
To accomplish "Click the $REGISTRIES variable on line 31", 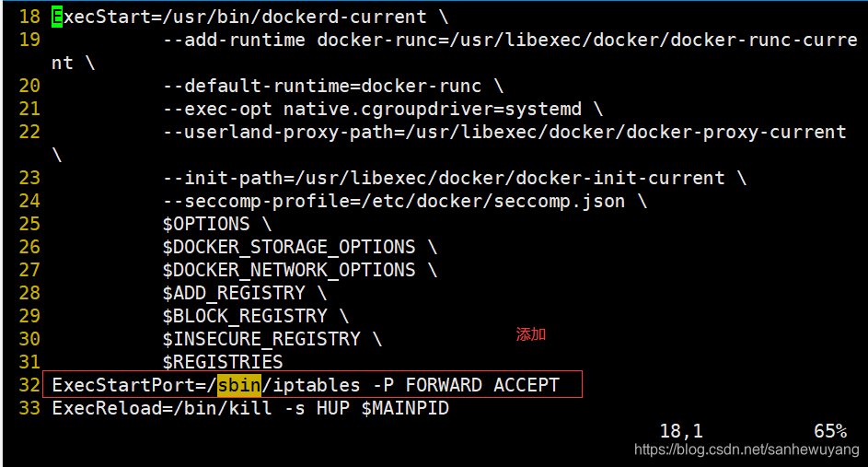I will click(223, 362).
